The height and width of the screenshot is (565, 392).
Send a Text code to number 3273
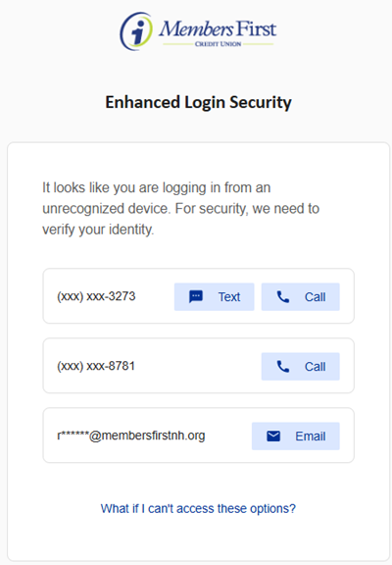(x=215, y=297)
